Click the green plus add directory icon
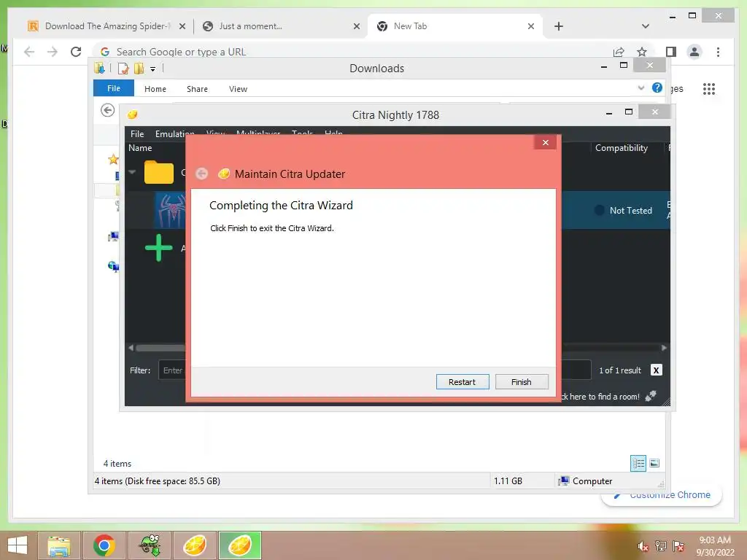The image size is (747, 560). (158, 248)
